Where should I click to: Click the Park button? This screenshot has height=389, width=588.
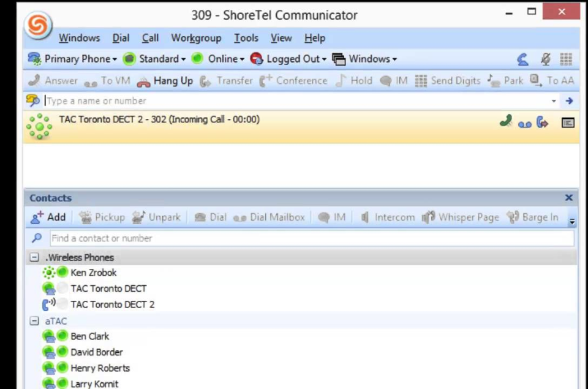(505, 81)
